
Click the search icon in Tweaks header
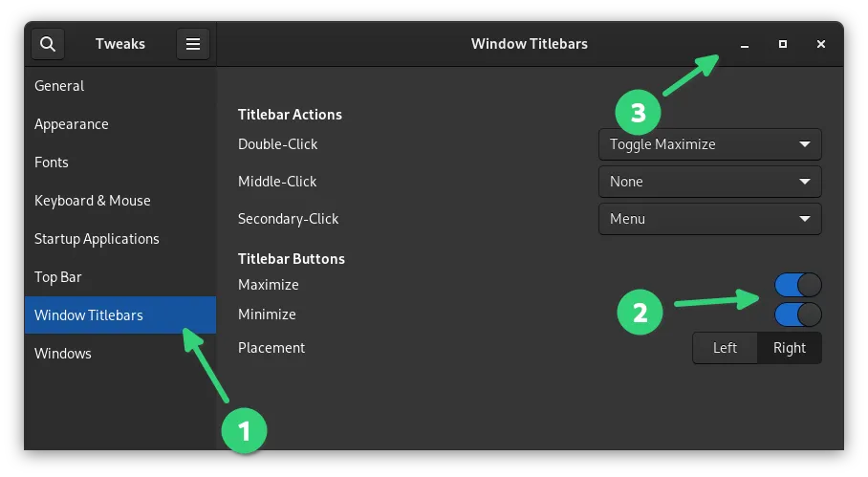point(48,44)
